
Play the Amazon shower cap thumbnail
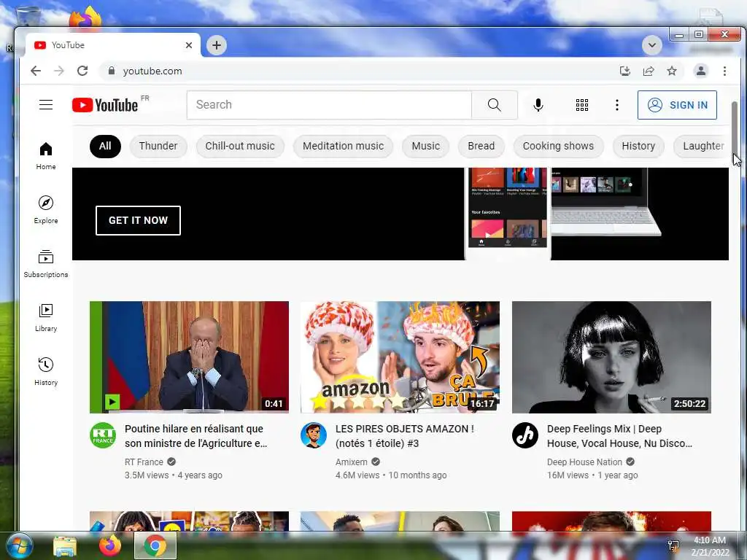[x=400, y=357]
